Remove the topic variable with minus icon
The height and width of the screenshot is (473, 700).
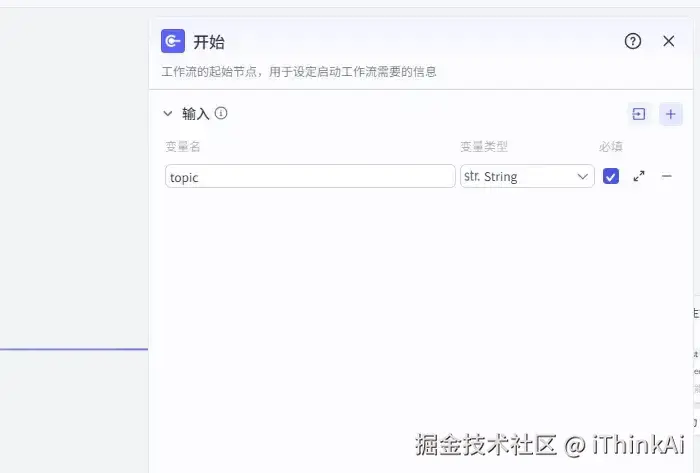tap(667, 176)
